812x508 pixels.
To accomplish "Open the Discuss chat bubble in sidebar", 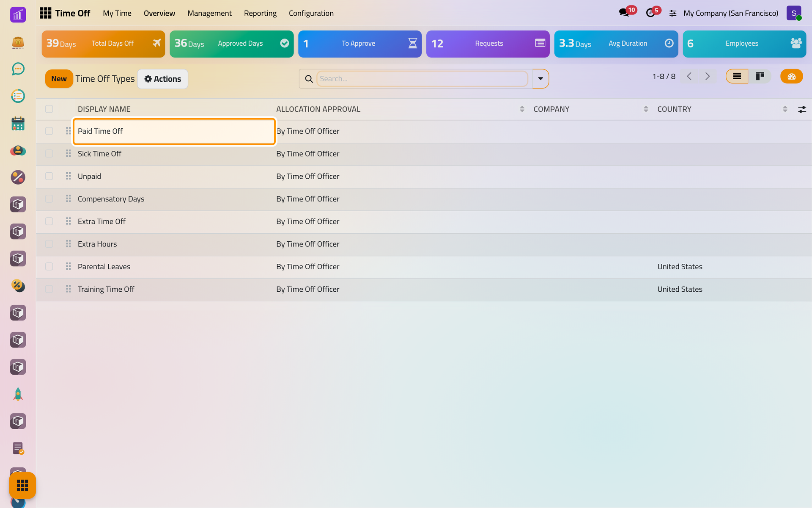I will pos(18,69).
